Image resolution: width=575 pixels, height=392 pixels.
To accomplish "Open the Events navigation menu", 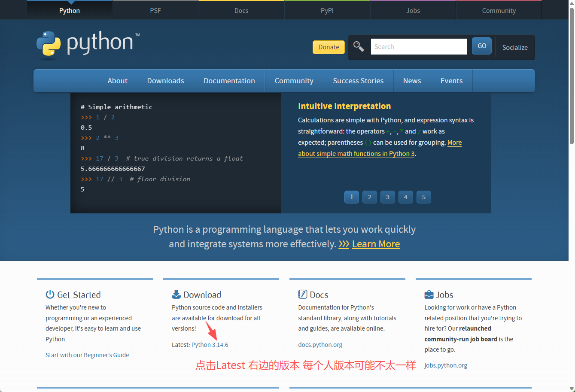I will coord(451,81).
